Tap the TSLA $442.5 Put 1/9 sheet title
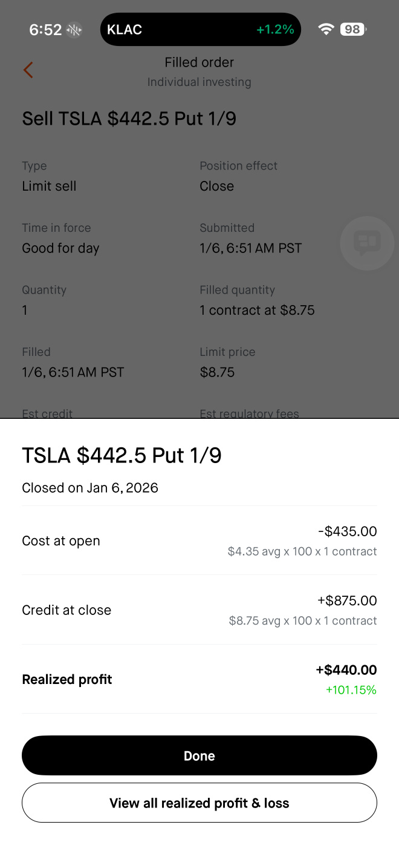This screenshot has width=399, height=868. (122, 455)
